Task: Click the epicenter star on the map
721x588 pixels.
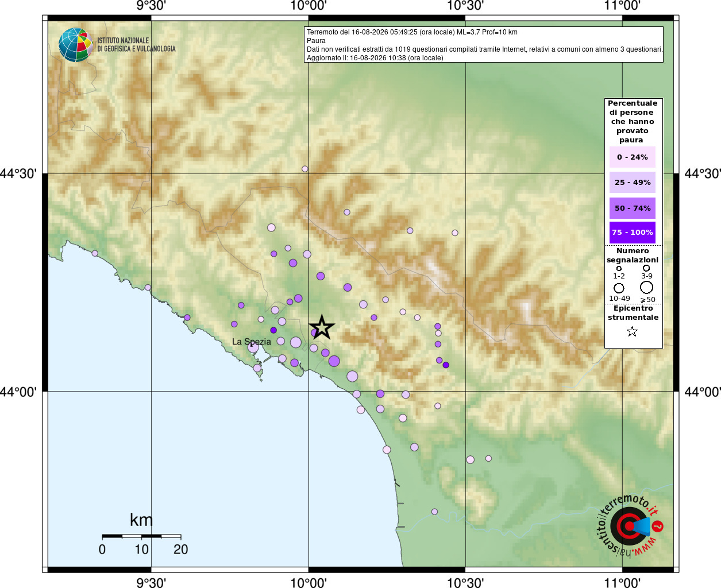Action: (322, 327)
